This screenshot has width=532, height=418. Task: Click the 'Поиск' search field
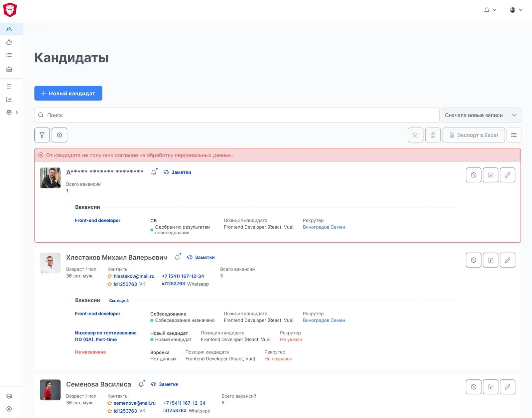tap(237, 115)
